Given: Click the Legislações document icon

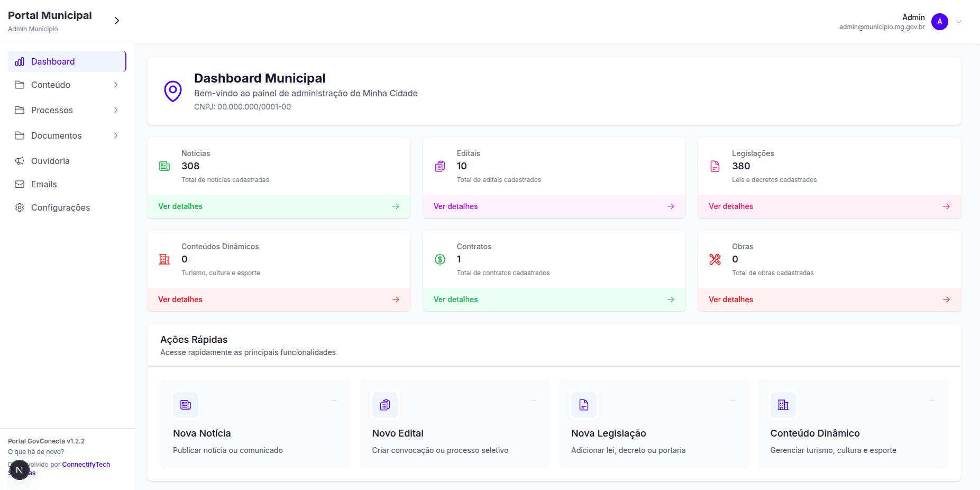Looking at the screenshot, I should pos(715,166).
